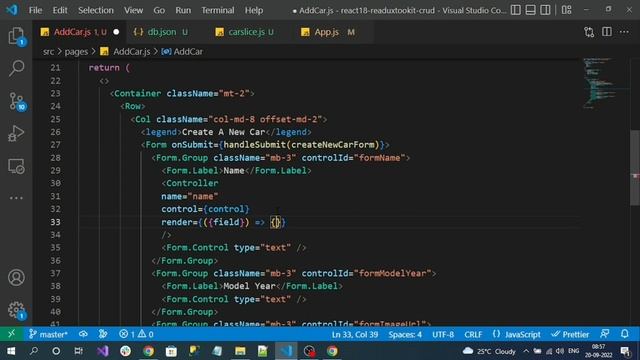Open Remote Explorer view
640x360 pixels.
coord(16,166)
